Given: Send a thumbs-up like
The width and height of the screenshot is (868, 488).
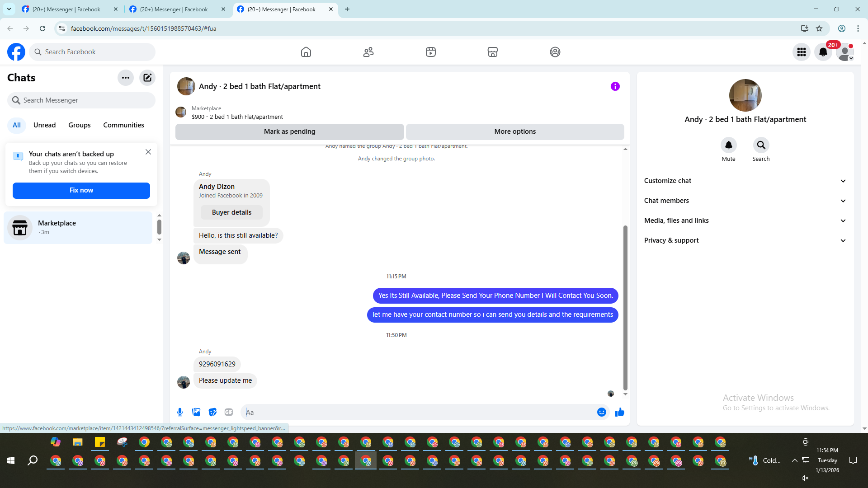Looking at the screenshot, I should (x=619, y=412).
